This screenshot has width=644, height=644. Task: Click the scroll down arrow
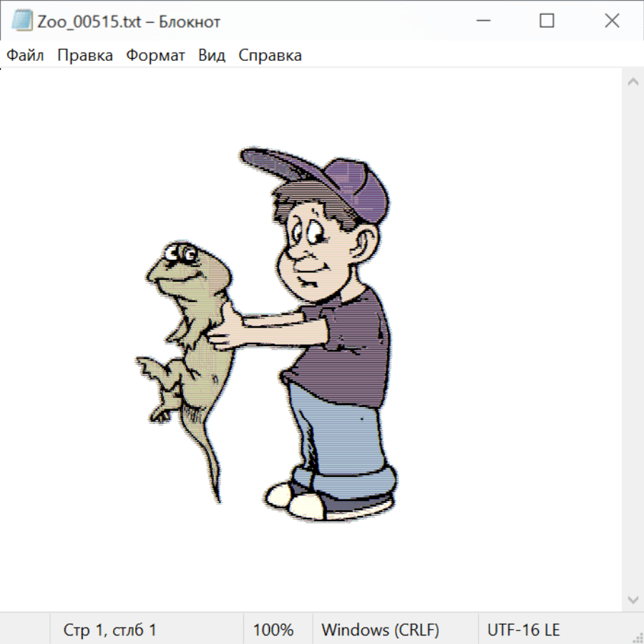click(x=633, y=598)
